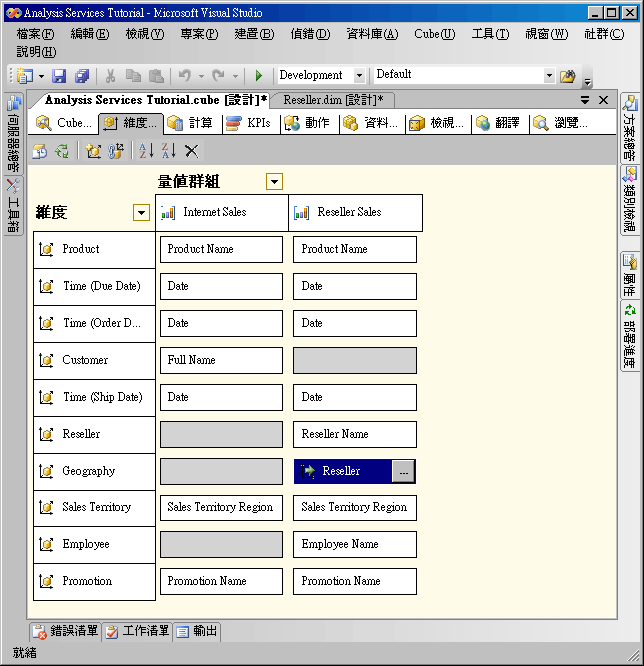
Task: Click the Reconnect green arrows icon
Action: click(62, 151)
